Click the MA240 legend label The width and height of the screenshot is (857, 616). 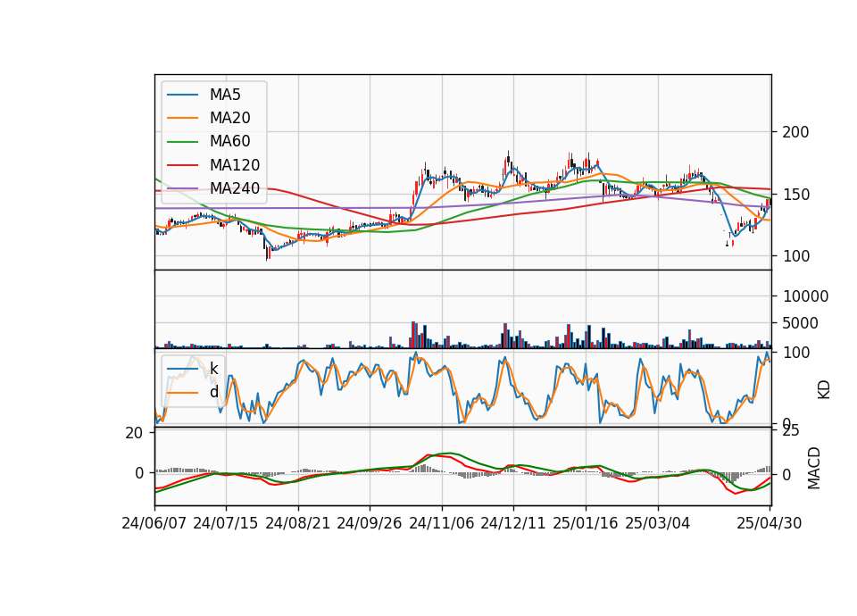tap(235, 188)
